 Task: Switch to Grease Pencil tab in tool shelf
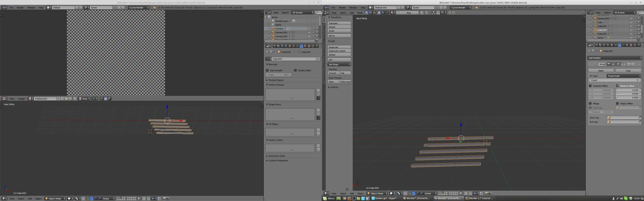[x=324, y=76]
